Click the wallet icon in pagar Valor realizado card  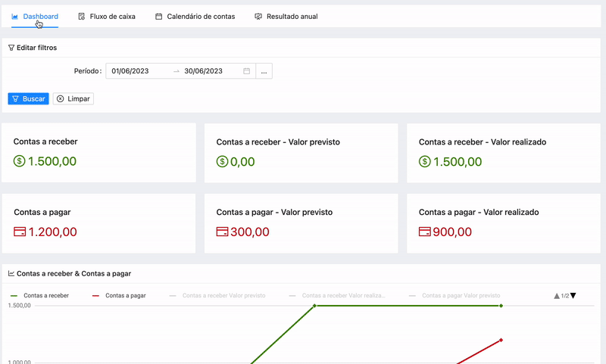click(x=425, y=232)
